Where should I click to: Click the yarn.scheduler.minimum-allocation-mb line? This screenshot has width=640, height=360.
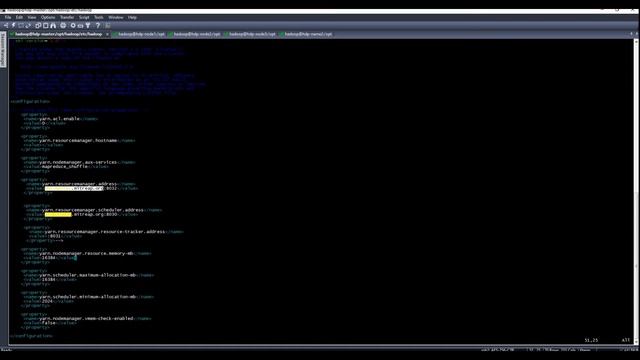(89, 297)
